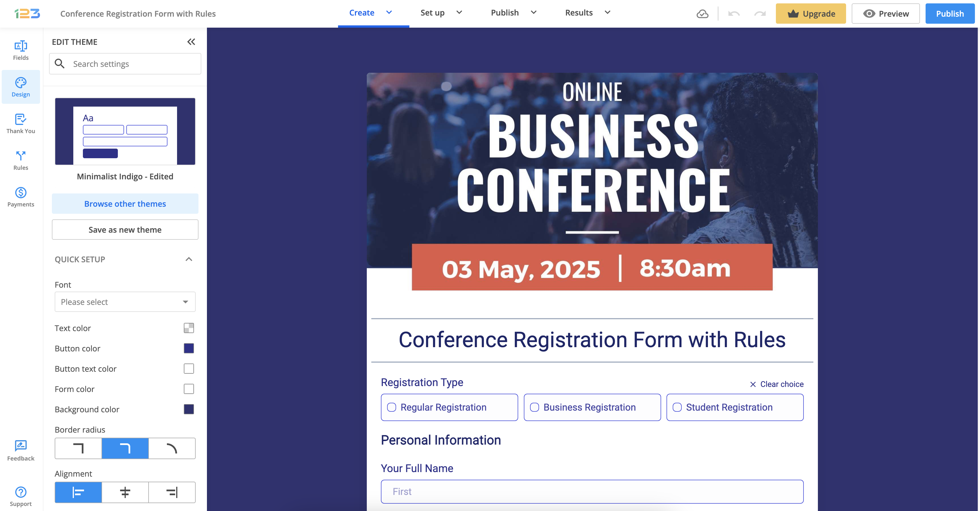Select Business Registration radio option

point(535,407)
